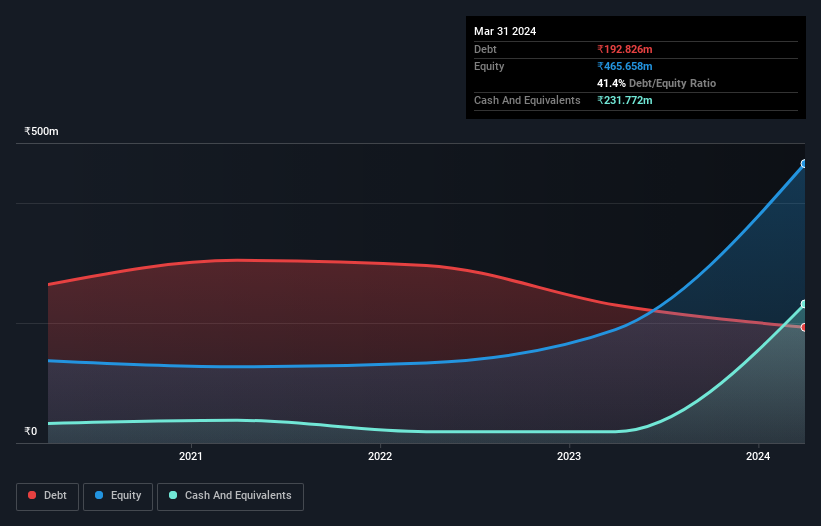This screenshot has width=821, height=526.
Task: Click the teal Cash And Equivalents legend dot
Action: pyautogui.click(x=173, y=495)
